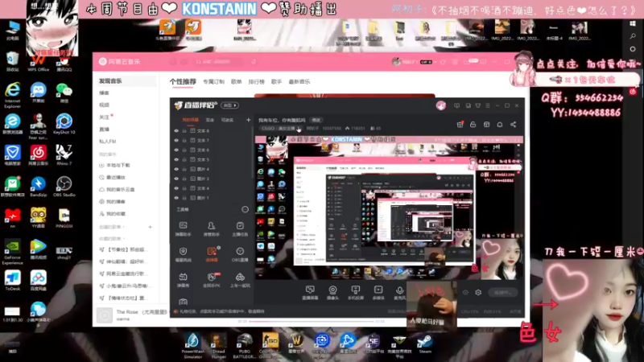644x362 pixels.
Task: Click the search box in the NetEase header
Action: pos(221,62)
